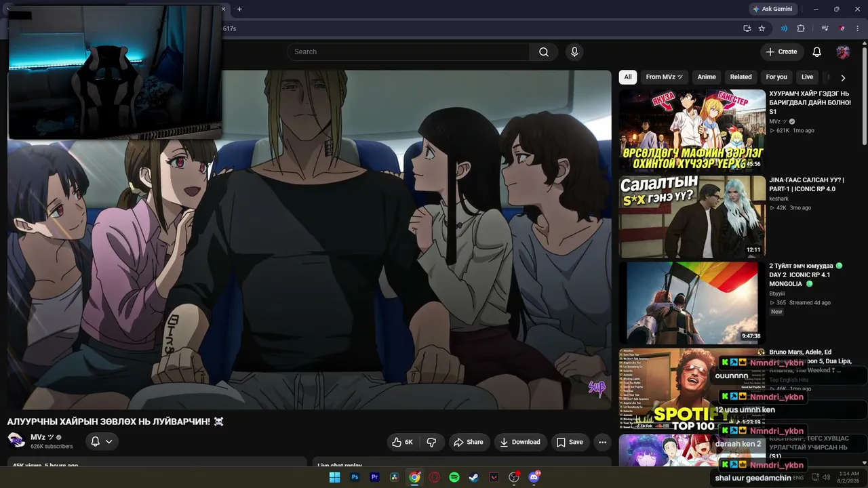Open the Chrome profile avatar
The width and height of the screenshot is (868, 488).
[842, 28]
